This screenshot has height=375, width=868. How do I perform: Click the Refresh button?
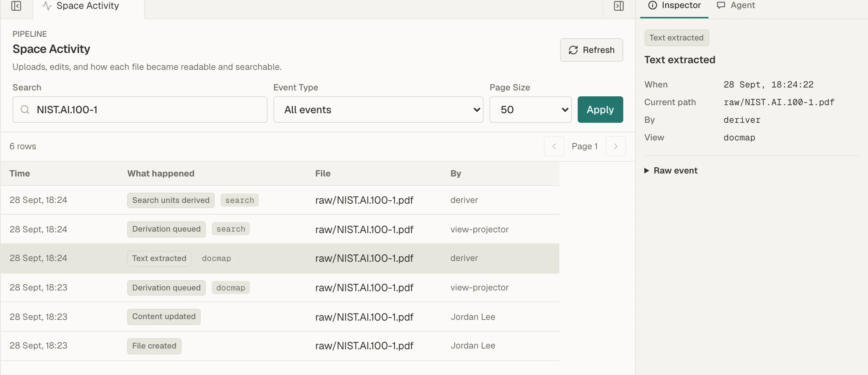(591, 50)
